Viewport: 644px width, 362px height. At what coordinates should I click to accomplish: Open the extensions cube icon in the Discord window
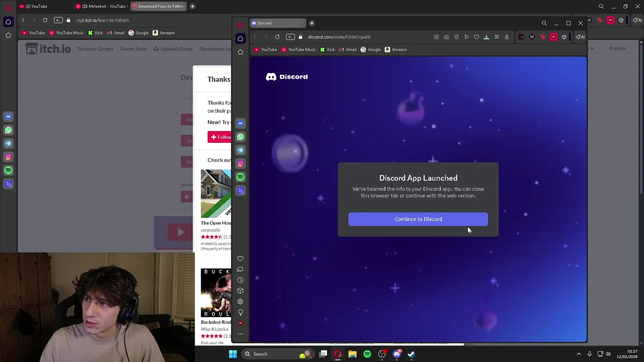[x=564, y=37]
